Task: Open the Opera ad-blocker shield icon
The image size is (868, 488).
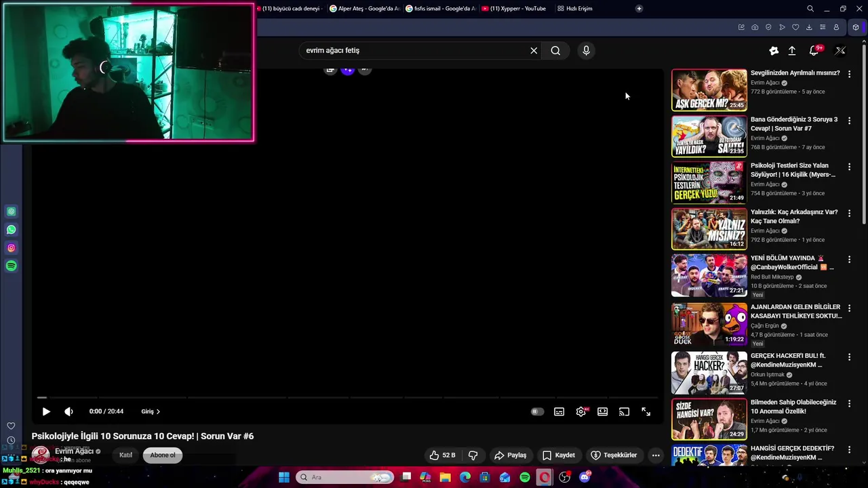Action: (x=768, y=27)
